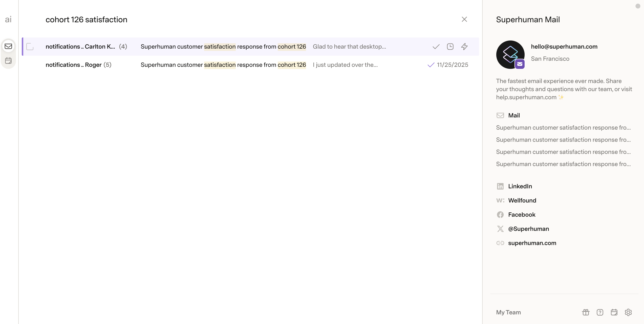
Task: Open the third recent mail in contact panel
Action: click(563, 152)
